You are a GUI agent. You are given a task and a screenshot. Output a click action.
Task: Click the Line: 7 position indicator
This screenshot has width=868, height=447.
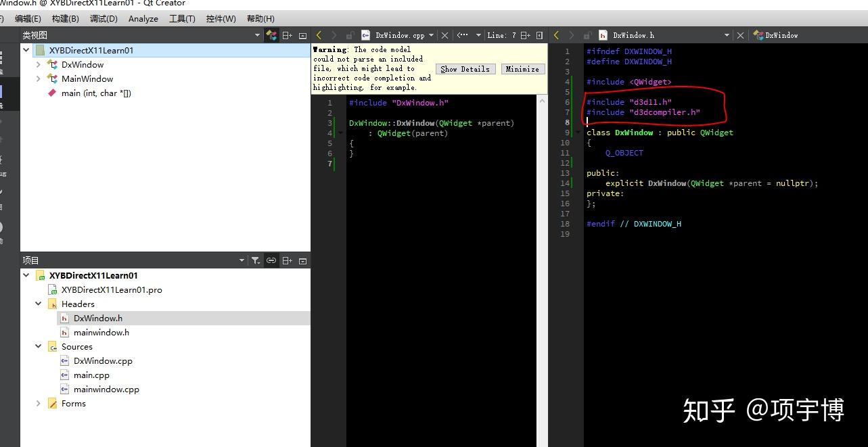click(x=501, y=35)
